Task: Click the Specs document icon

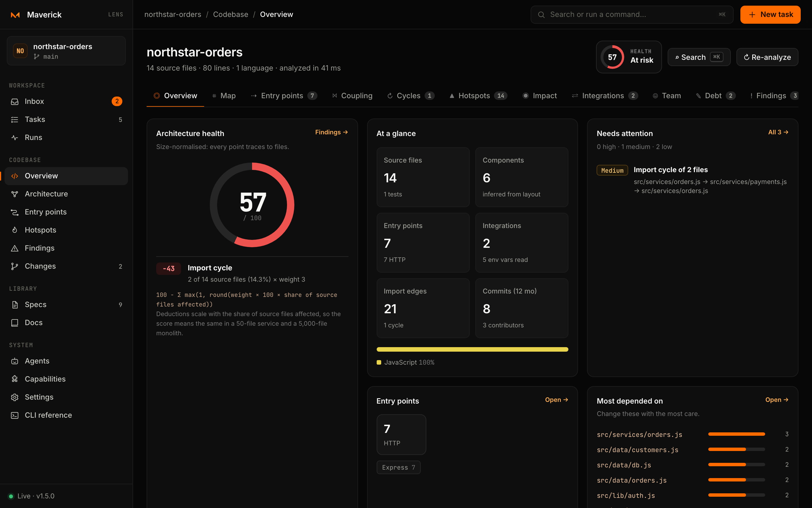Action: (15, 305)
